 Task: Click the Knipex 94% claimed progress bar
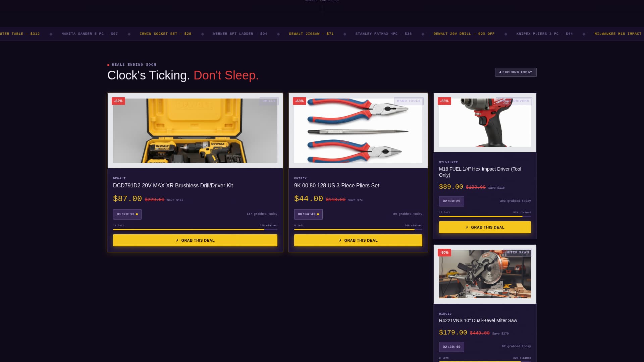click(358, 230)
